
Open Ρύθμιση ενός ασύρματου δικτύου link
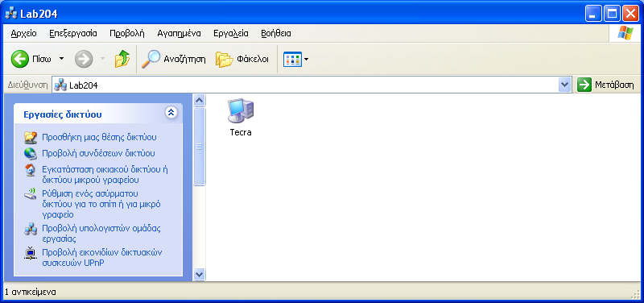[101, 204]
